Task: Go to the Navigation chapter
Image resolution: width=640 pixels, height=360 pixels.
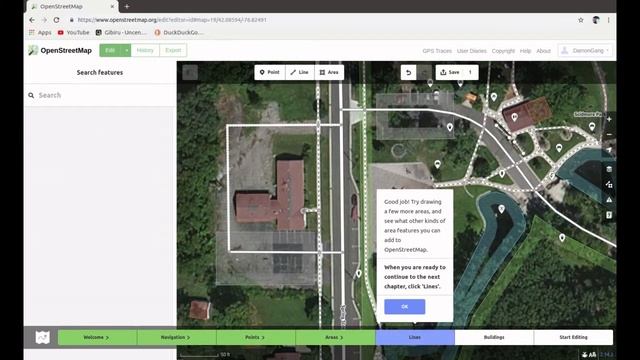Action: coord(176,337)
